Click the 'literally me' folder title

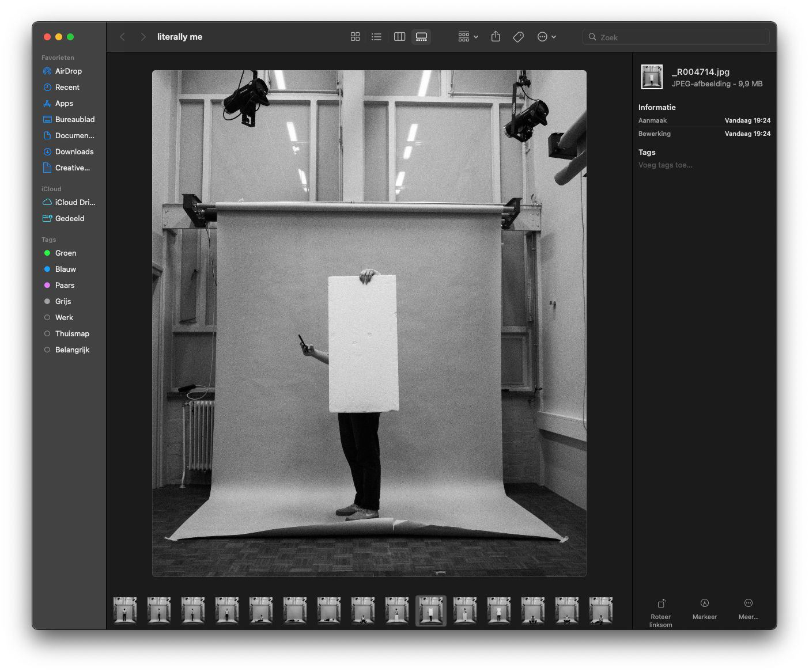click(x=180, y=37)
